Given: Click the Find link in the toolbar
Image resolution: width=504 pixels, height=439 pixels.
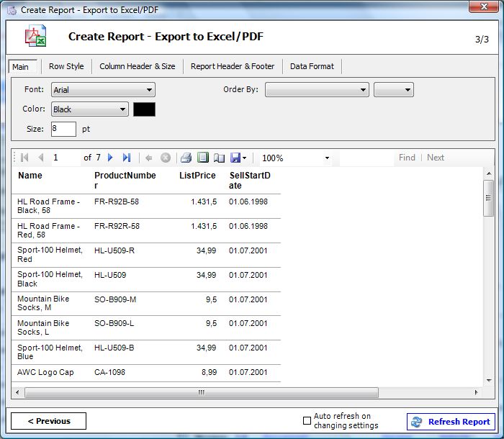Looking at the screenshot, I should pos(407,158).
